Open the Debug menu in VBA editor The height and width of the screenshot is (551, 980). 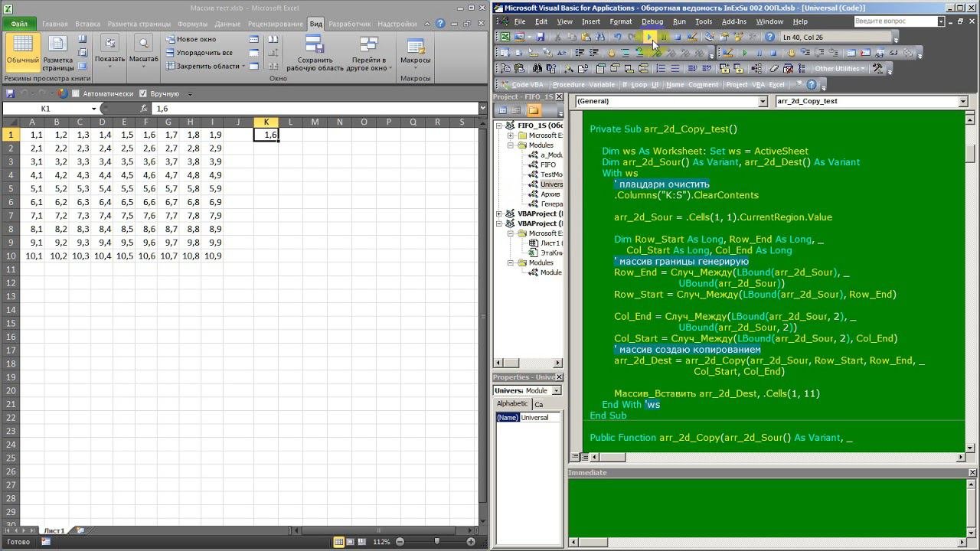(x=652, y=21)
